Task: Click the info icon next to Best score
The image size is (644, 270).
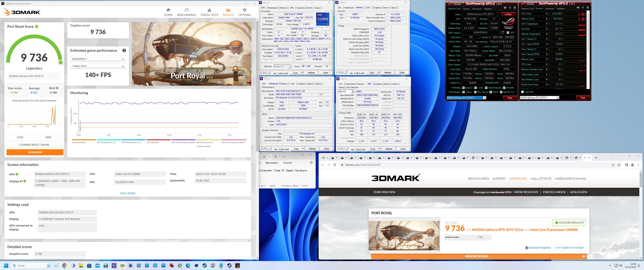Action: (x=57, y=88)
